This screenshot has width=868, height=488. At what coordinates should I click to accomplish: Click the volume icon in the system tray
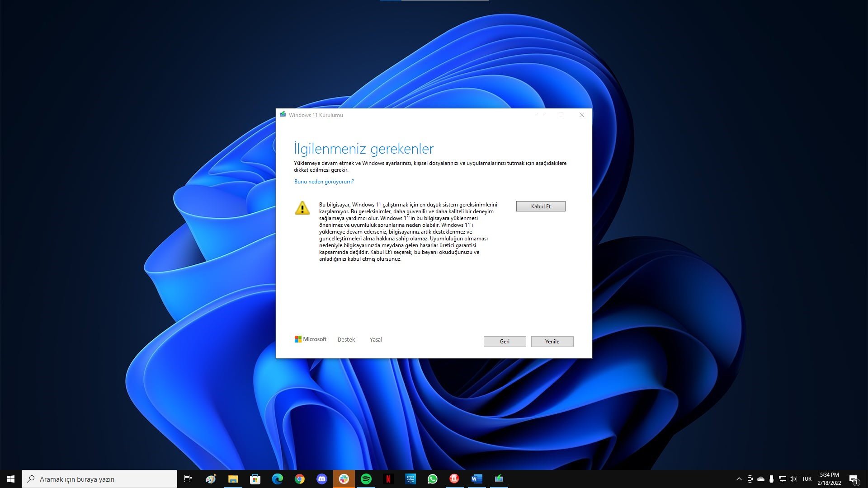[x=793, y=479]
